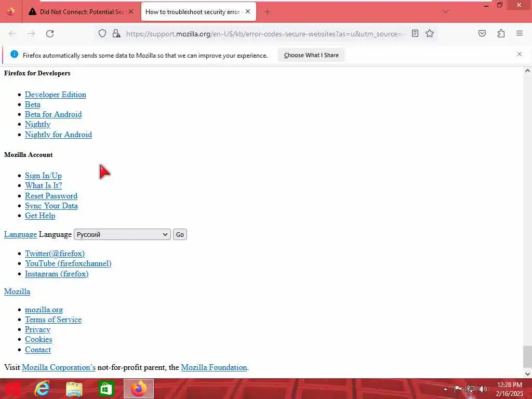The width and height of the screenshot is (532, 399).
Task: Close the 'Did Not Connect' tab
Action: [x=131, y=11]
